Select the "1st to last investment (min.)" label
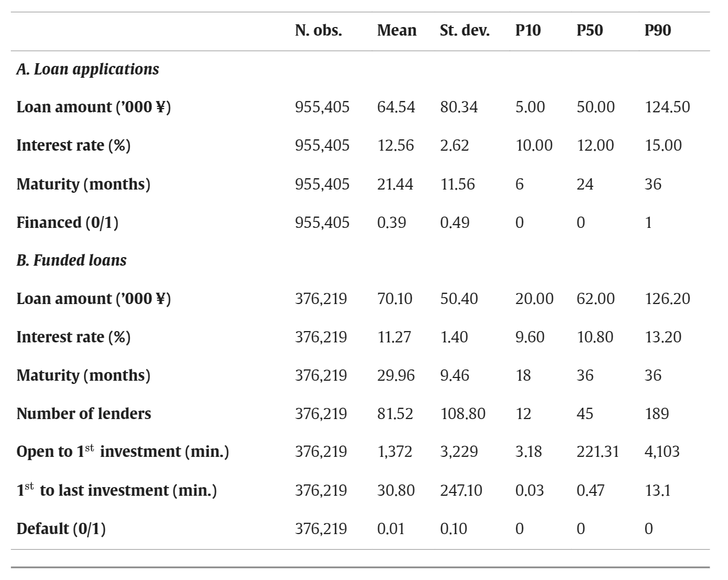Viewport: 728px width, 580px height. point(117,490)
